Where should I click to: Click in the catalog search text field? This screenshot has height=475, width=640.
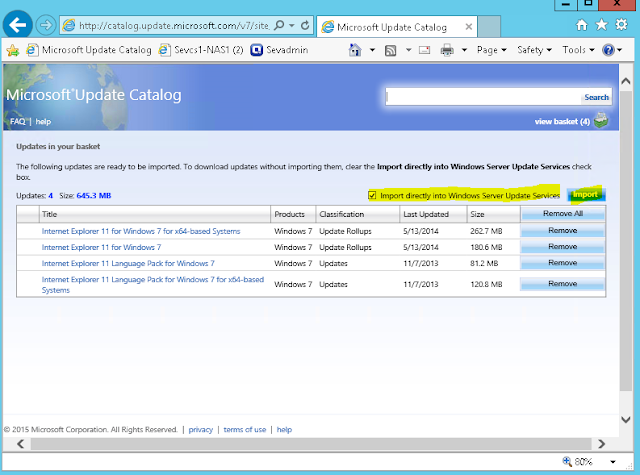tap(484, 97)
